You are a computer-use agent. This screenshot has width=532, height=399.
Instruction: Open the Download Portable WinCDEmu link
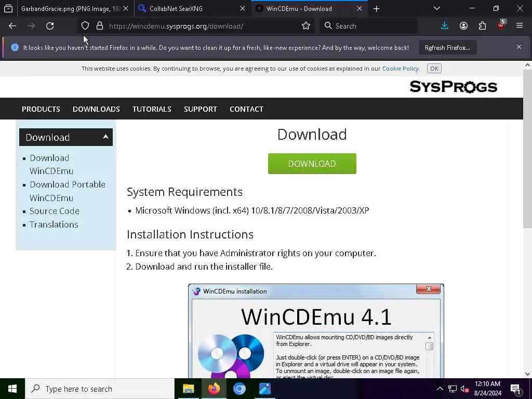point(67,191)
